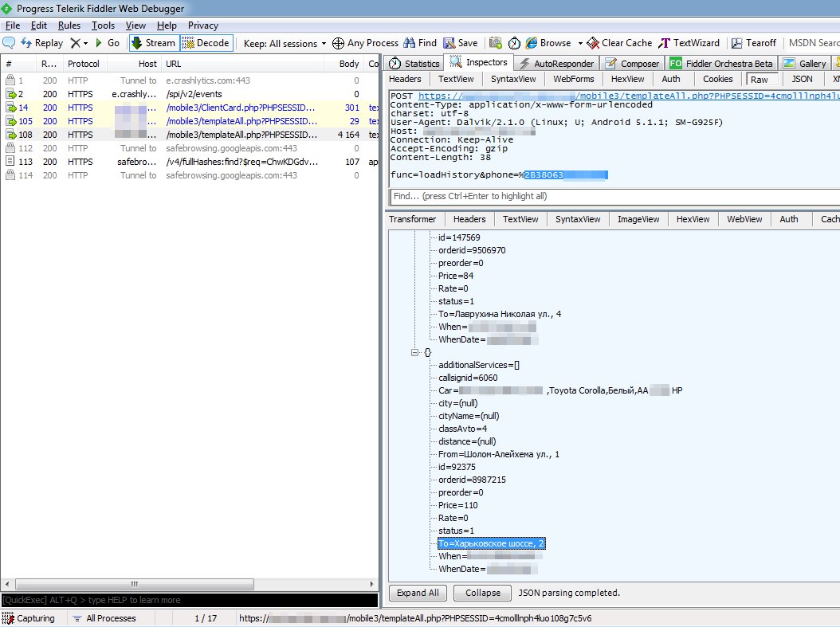Viewport: 840px width, 627px height.
Task: Select request WebForms inspector tab
Action: 573,79
